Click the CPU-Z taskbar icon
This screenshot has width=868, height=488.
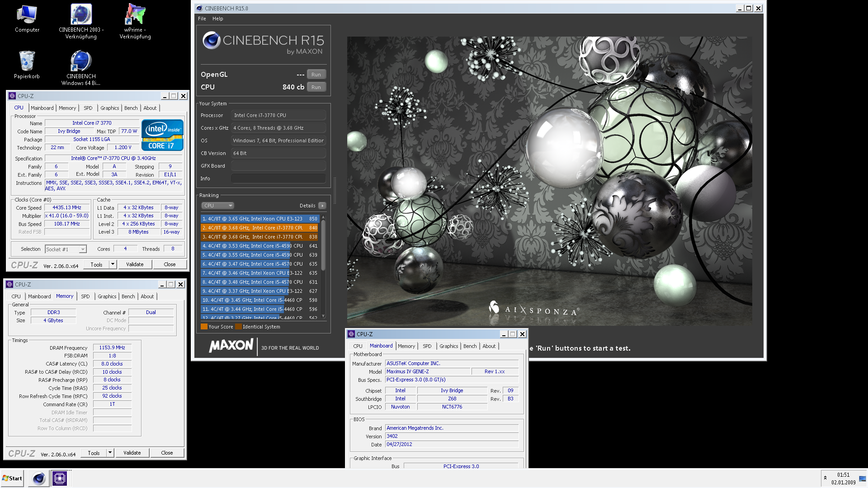(59, 479)
